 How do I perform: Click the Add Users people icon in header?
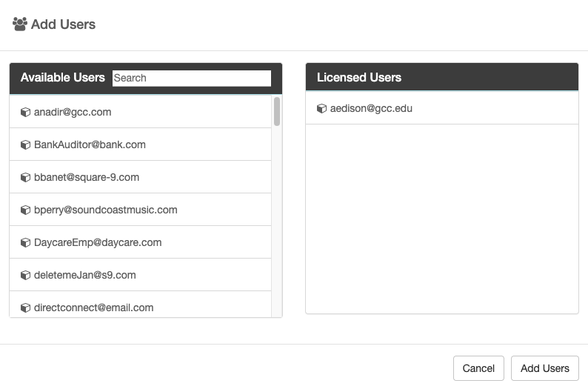(20, 24)
